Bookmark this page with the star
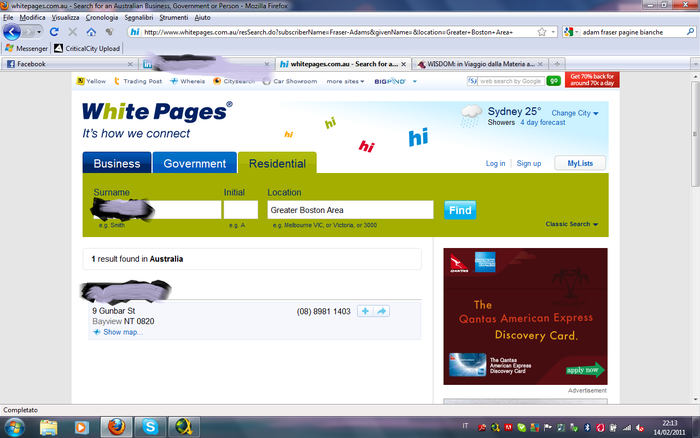The height and width of the screenshot is (438, 700). pos(542,32)
